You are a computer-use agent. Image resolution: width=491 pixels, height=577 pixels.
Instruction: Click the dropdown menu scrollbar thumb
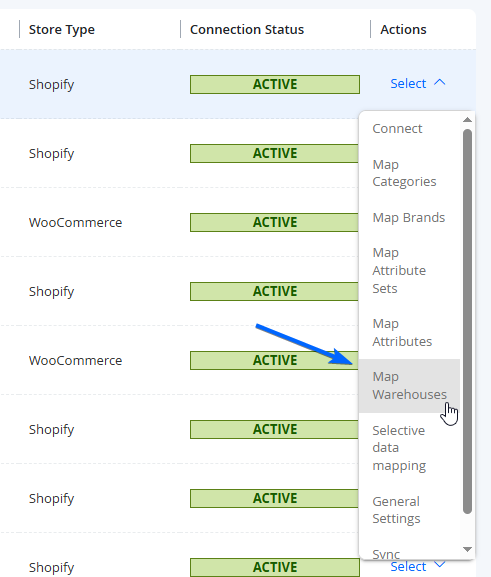(x=467, y=321)
